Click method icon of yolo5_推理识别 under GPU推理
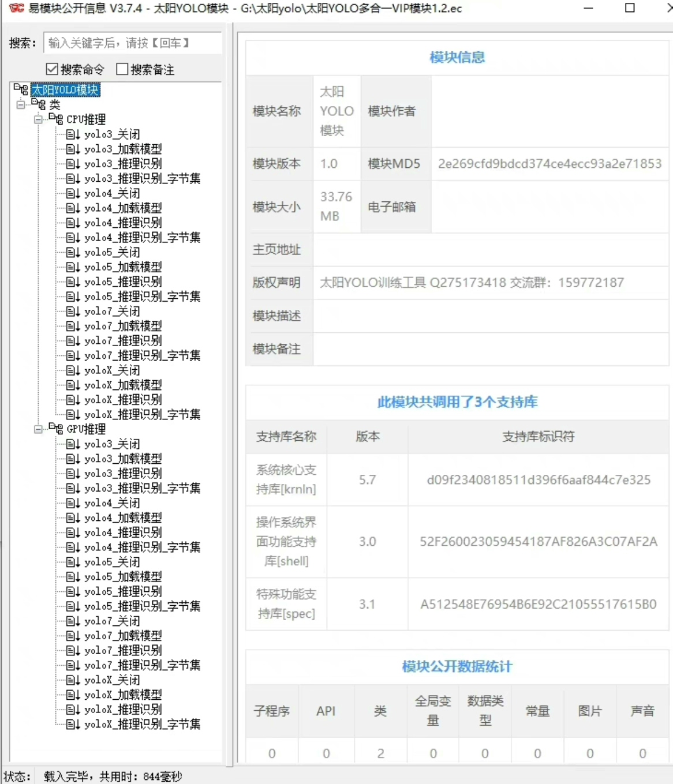 tap(73, 591)
